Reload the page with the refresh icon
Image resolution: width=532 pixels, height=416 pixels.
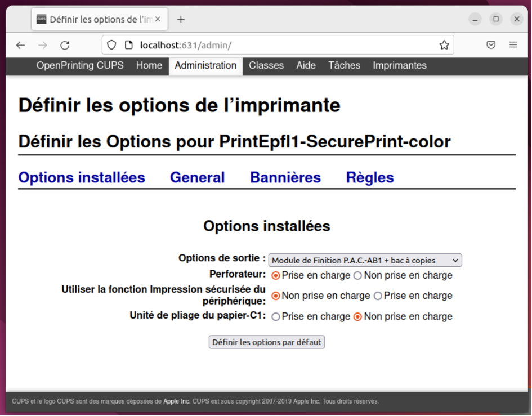[x=65, y=45]
